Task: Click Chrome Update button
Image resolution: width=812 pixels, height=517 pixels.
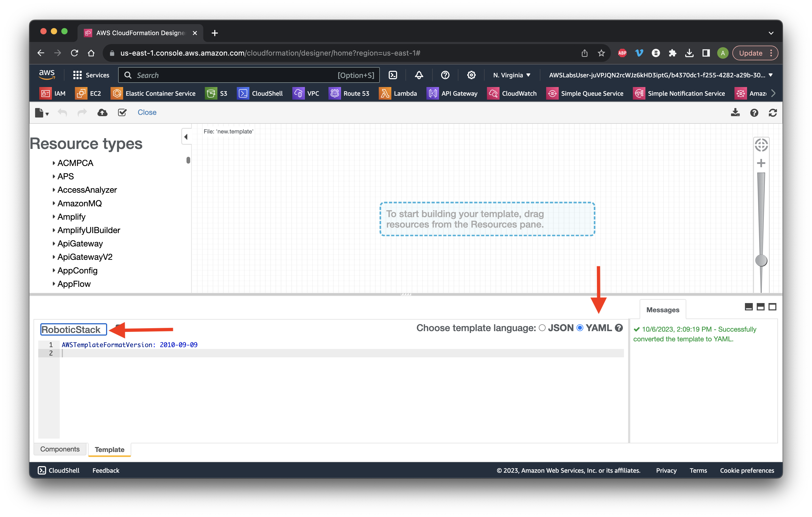Action: click(755, 53)
